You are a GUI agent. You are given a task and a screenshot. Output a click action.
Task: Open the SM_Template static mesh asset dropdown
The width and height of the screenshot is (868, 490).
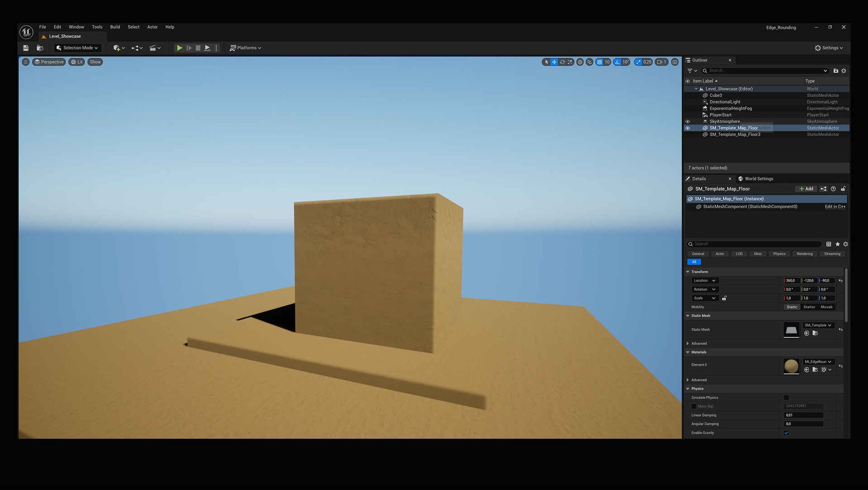pos(819,326)
